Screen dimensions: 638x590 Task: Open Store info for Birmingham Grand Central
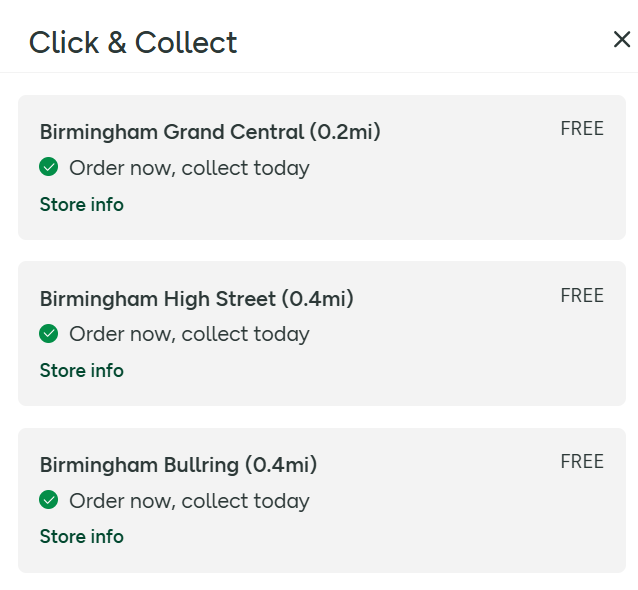point(82,205)
